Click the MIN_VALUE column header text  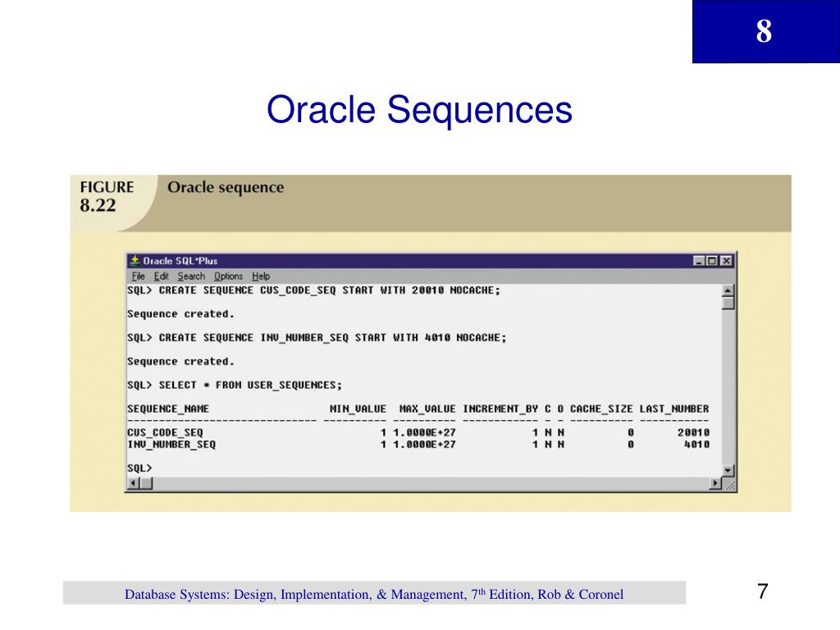tap(358, 409)
